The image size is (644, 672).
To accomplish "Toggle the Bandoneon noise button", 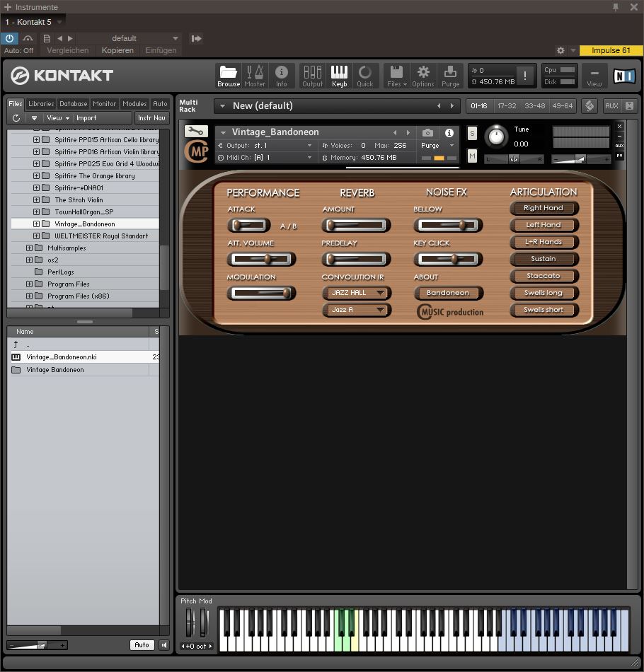I will pyautogui.click(x=449, y=293).
